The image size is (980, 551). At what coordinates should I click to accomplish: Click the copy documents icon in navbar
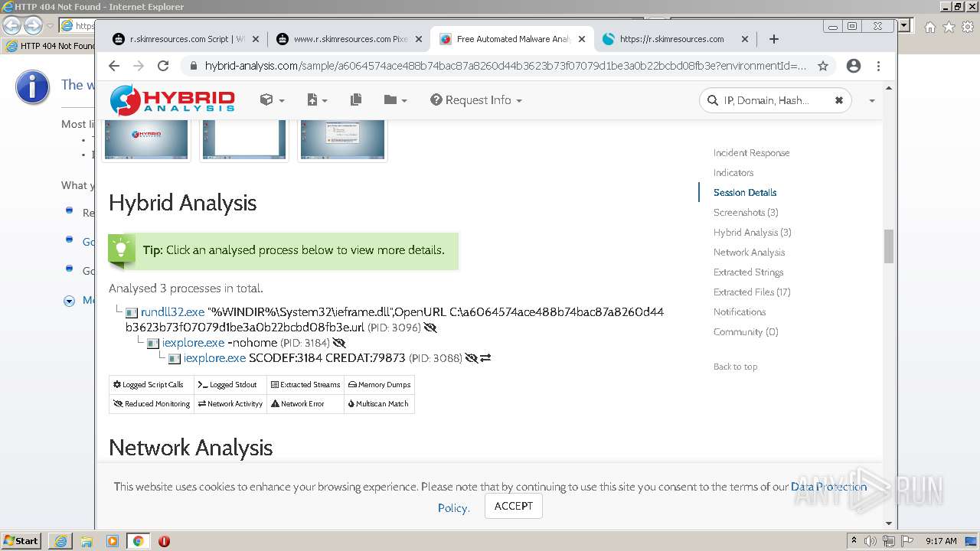355,100
